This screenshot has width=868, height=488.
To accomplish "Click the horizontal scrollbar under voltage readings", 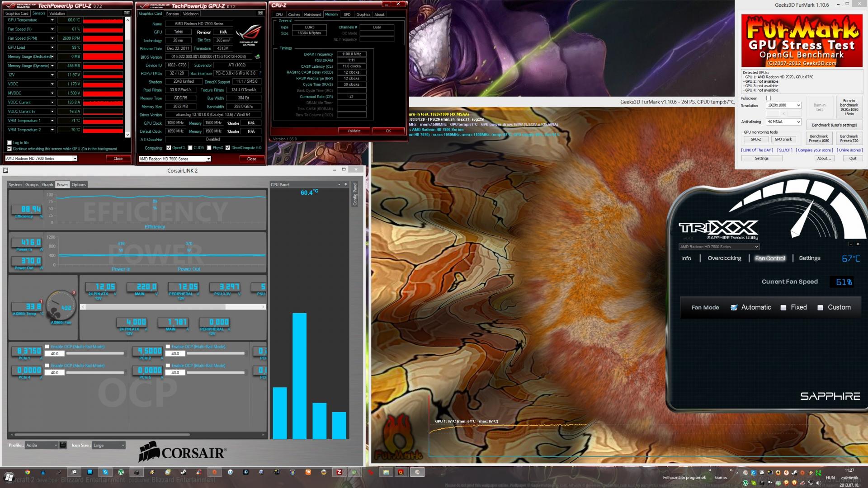I will [x=173, y=307].
